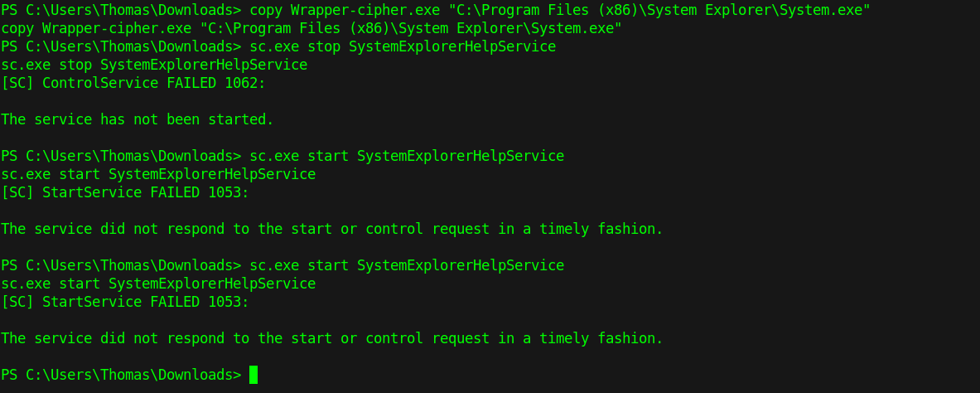The width and height of the screenshot is (980, 393).
Task: Click the word copy in the first PS prompt
Action: [266, 9]
